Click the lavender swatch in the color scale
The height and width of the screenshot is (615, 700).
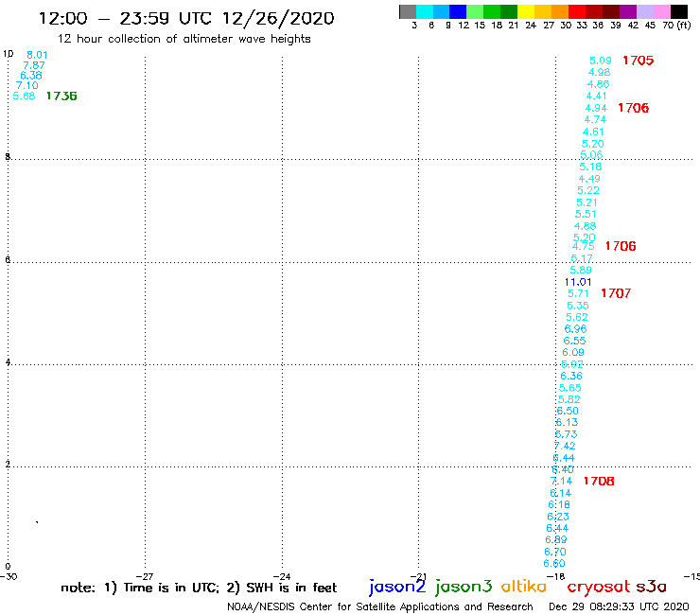(x=645, y=11)
